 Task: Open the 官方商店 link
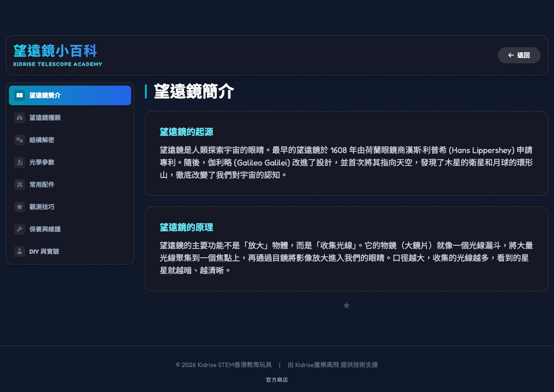click(276, 380)
